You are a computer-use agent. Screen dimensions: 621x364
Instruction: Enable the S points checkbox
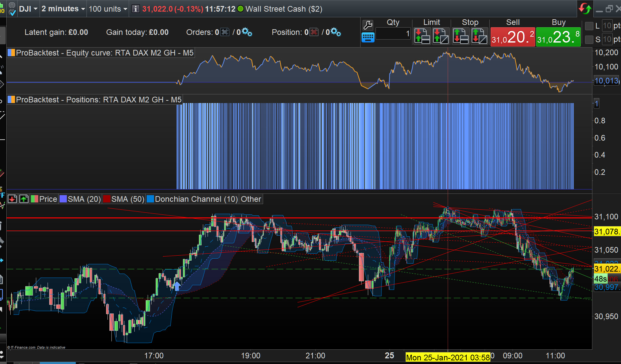(589, 40)
